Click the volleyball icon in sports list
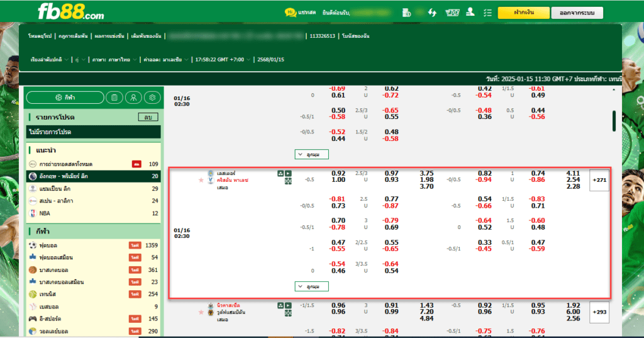Image resolution: width=644 pixels, height=338 pixels. tap(33, 331)
